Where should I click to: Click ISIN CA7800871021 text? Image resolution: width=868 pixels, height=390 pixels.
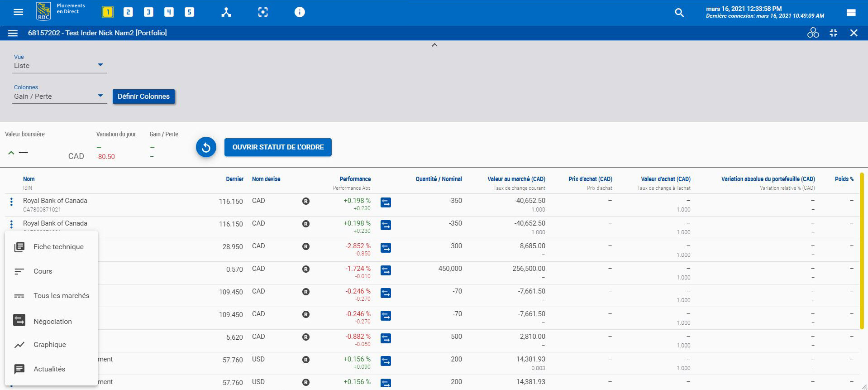point(42,210)
